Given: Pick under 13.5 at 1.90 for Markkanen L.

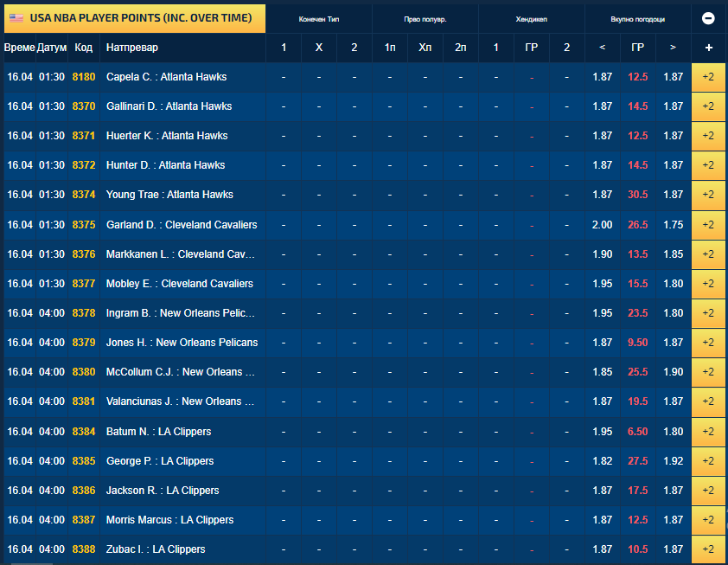Looking at the screenshot, I should pos(602,254).
